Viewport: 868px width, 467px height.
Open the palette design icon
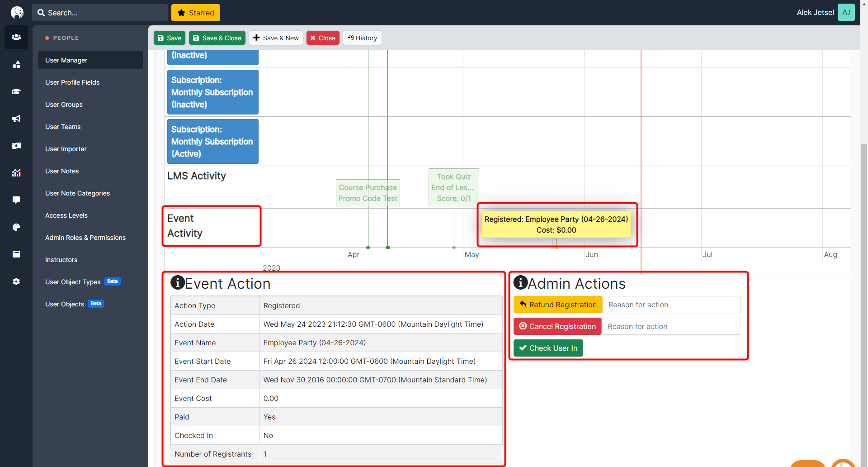point(16,227)
